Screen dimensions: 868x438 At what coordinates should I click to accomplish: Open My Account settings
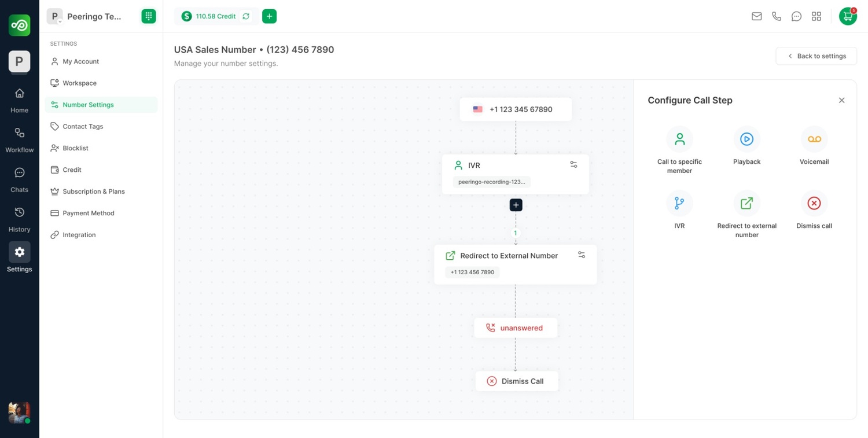click(101, 61)
